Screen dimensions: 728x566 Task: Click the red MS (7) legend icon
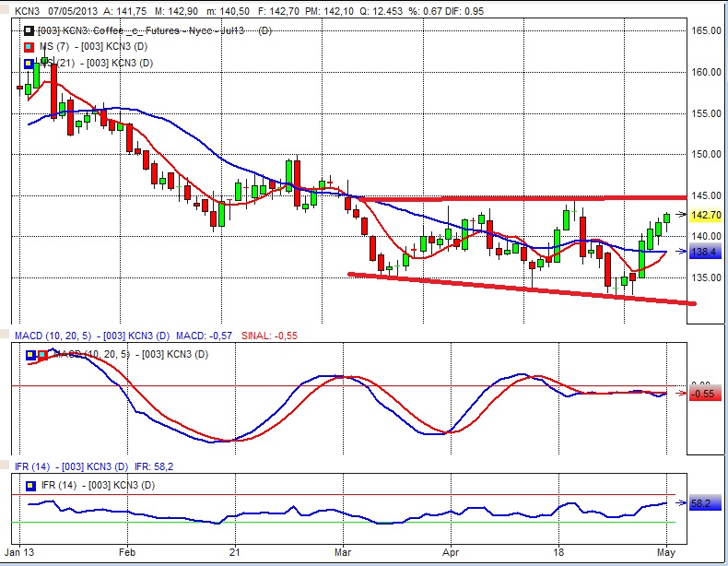tap(29, 46)
